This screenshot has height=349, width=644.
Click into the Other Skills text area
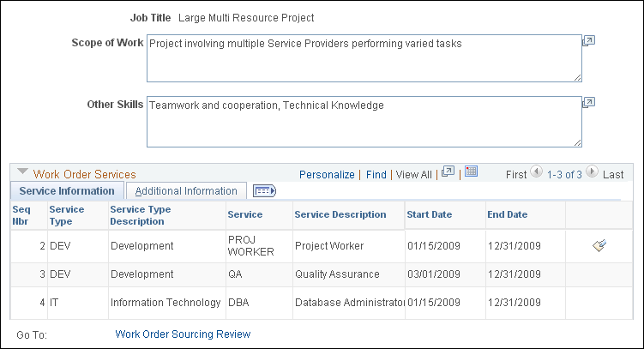pos(364,121)
